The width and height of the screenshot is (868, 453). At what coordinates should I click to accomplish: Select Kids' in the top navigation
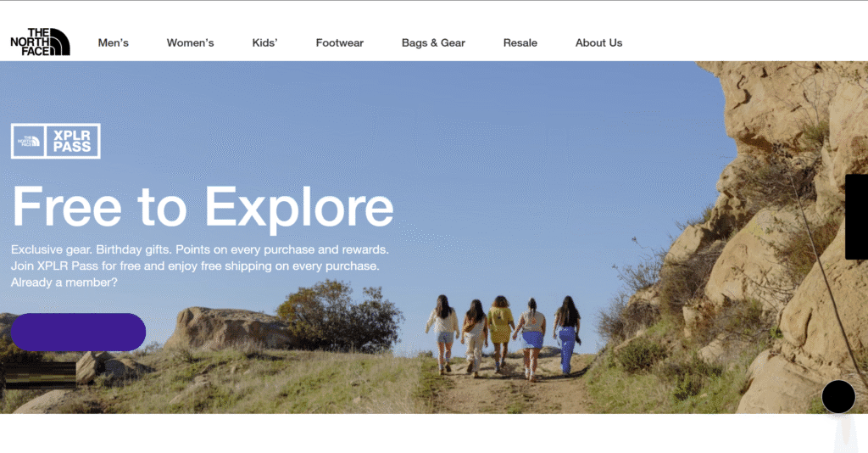point(264,42)
